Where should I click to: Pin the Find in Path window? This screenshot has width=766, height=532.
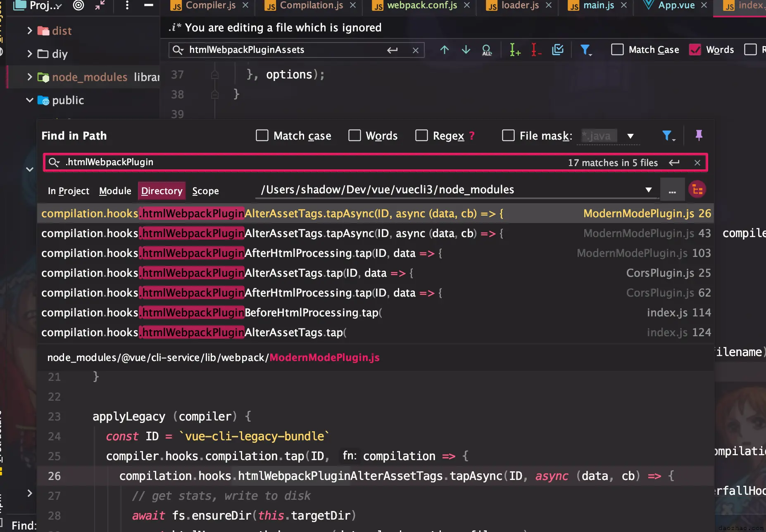699,135
